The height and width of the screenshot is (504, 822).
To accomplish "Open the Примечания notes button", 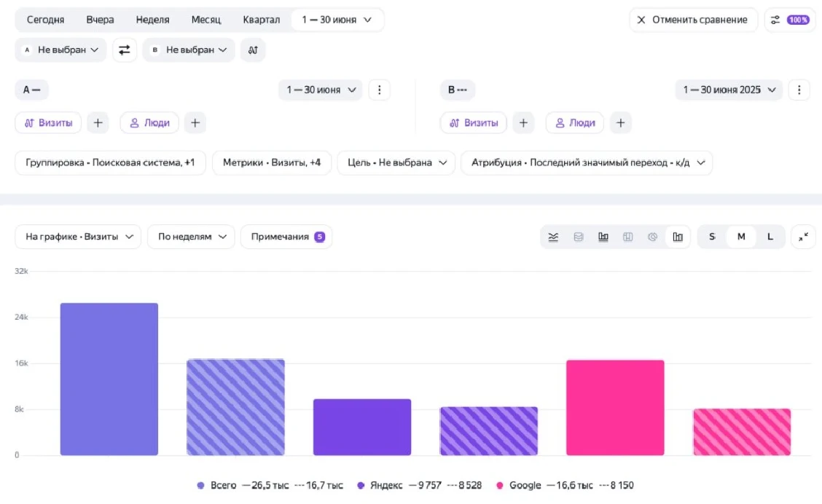I will [x=286, y=237].
